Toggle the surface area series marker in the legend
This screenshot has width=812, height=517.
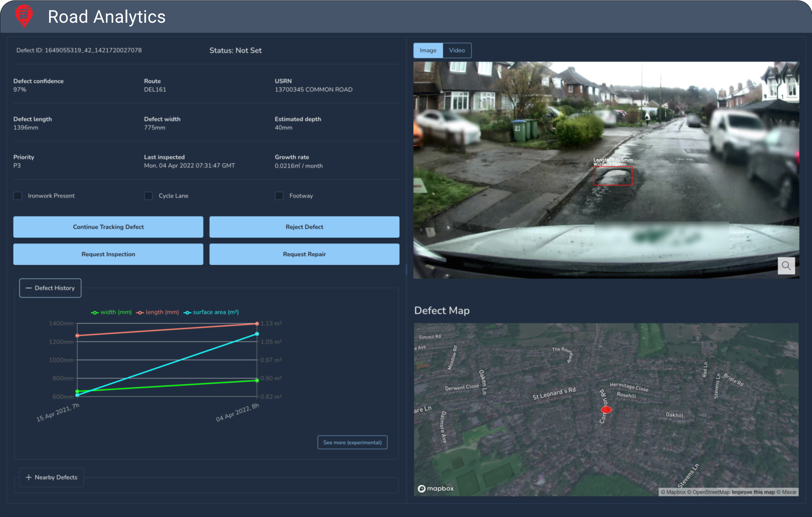tap(187, 312)
